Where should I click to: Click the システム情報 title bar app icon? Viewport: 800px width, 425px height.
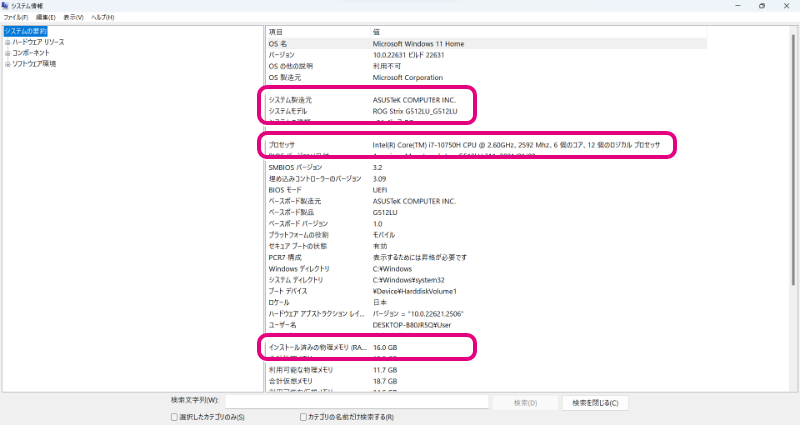coord(5,5)
